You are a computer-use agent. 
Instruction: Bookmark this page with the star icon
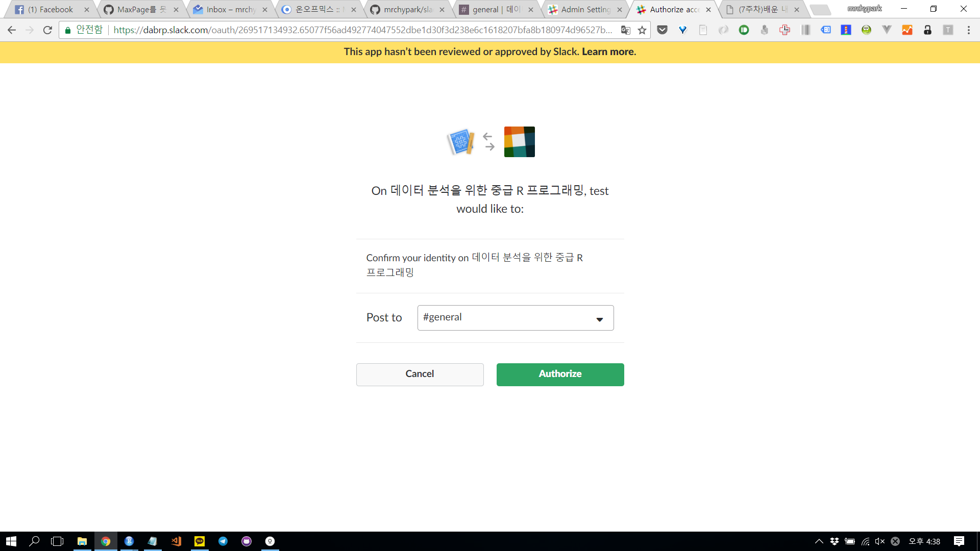pyautogui.click(x=642, y=30)
